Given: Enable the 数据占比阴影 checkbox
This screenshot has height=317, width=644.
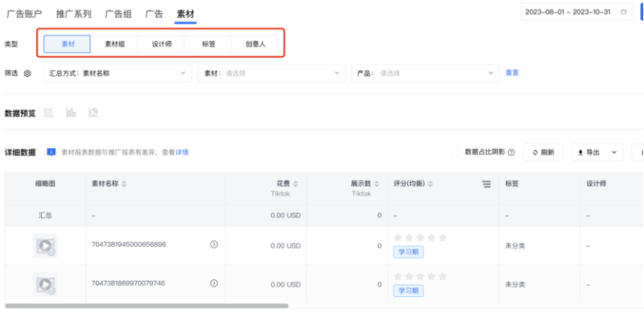Looking at the screenshot, I should coord(456,152).
